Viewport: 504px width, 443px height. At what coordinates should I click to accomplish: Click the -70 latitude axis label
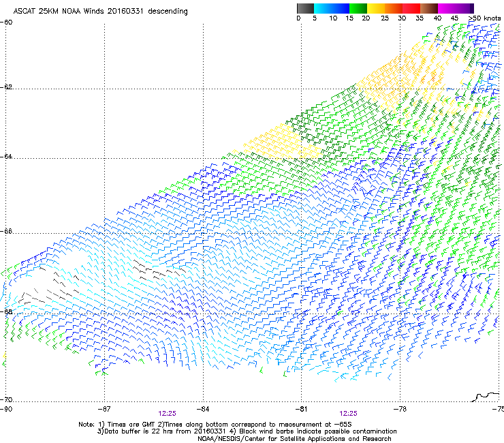click(6, 400)
